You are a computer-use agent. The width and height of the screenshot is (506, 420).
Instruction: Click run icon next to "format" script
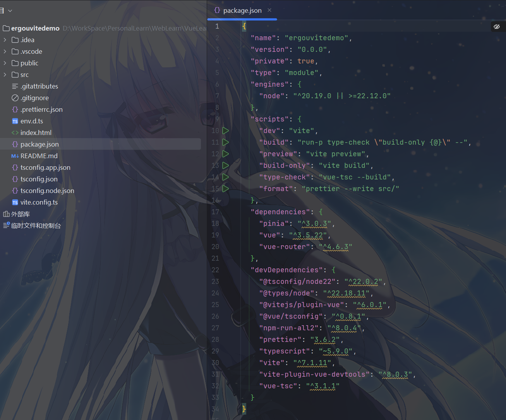[226, 189]
